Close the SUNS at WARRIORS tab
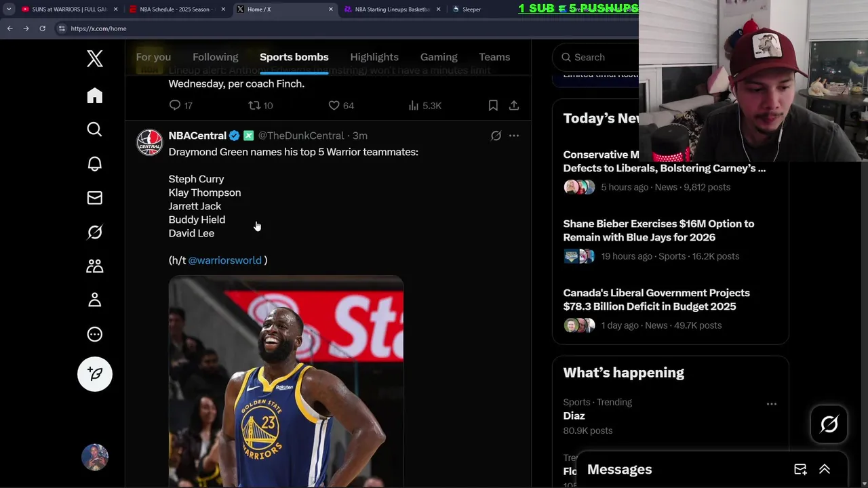The height and width of the screenshot is (488, 868). (115, 9)
